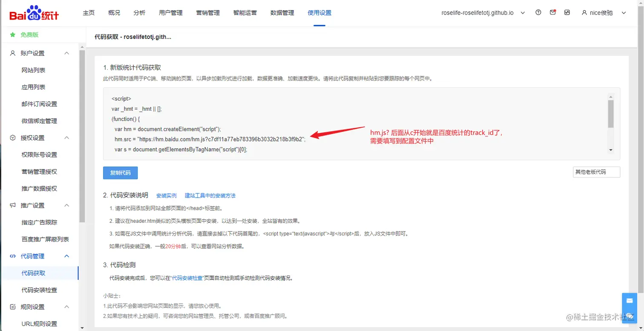This screenshot has width=644, height=331.
Task: Click the report image icon in header
Action: 567,13
